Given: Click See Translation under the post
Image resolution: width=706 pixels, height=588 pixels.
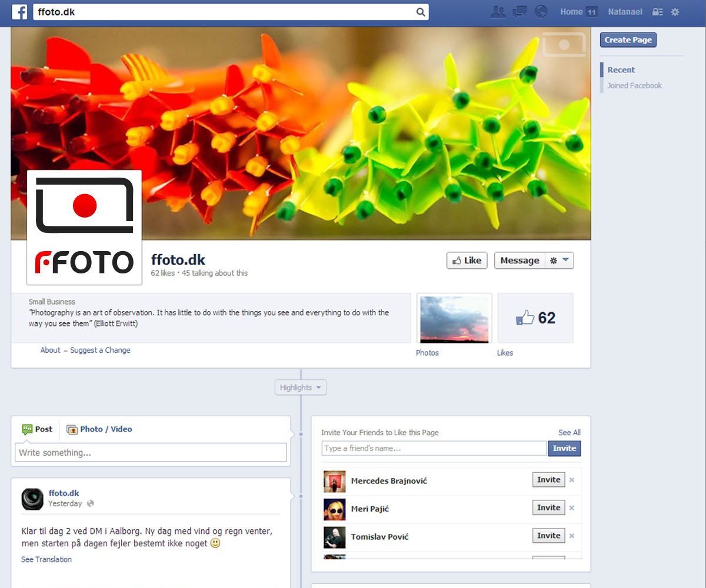Looking at the screenshot, I should tap(46, 559).
